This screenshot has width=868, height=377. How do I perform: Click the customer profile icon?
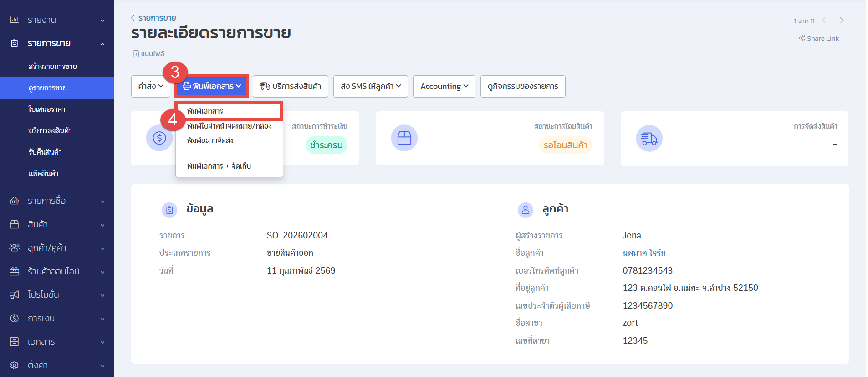pos(525,210)
